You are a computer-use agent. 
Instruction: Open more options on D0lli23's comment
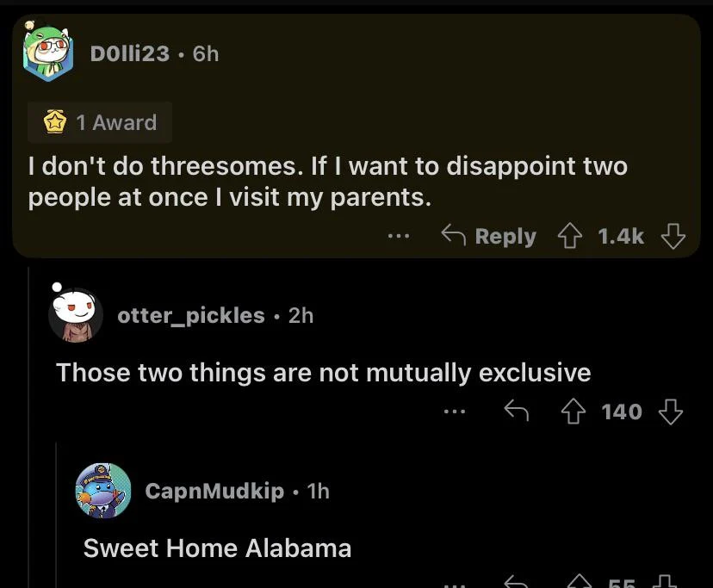coord(398,236)
